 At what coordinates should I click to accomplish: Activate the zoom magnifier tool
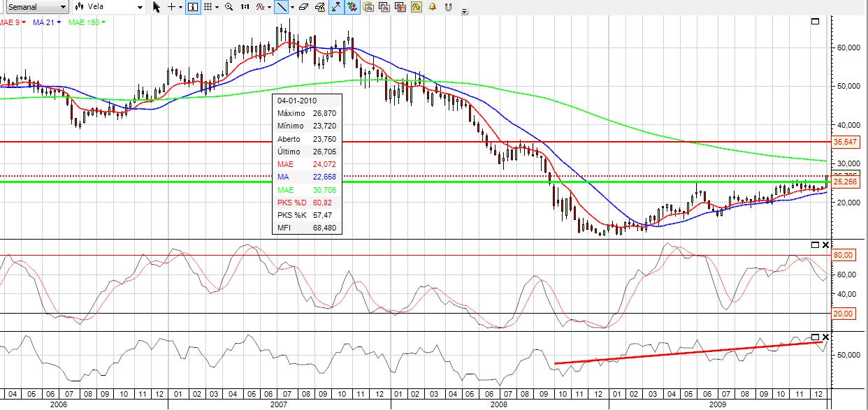coord(229,7)
